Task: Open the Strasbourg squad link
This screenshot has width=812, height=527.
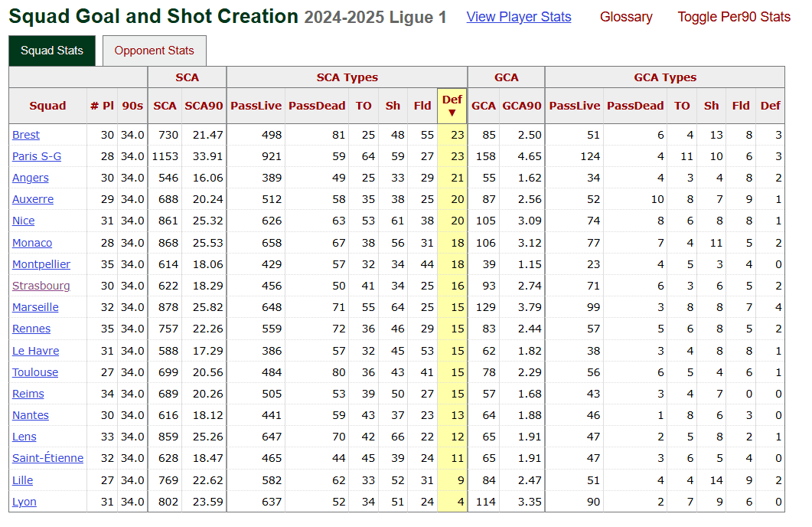Action: (x=41, y=286)
